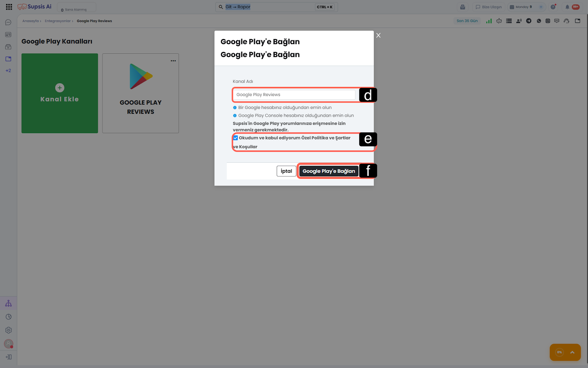Screen dimensions: 588x368
Task: Open the reports pie chart icon
Action: click(8, 317)
